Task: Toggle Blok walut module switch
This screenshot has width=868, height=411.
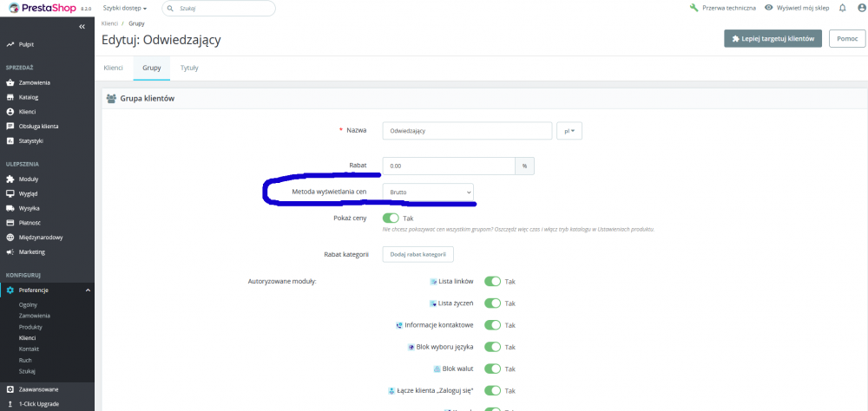Action: click(x=493, y=369)
